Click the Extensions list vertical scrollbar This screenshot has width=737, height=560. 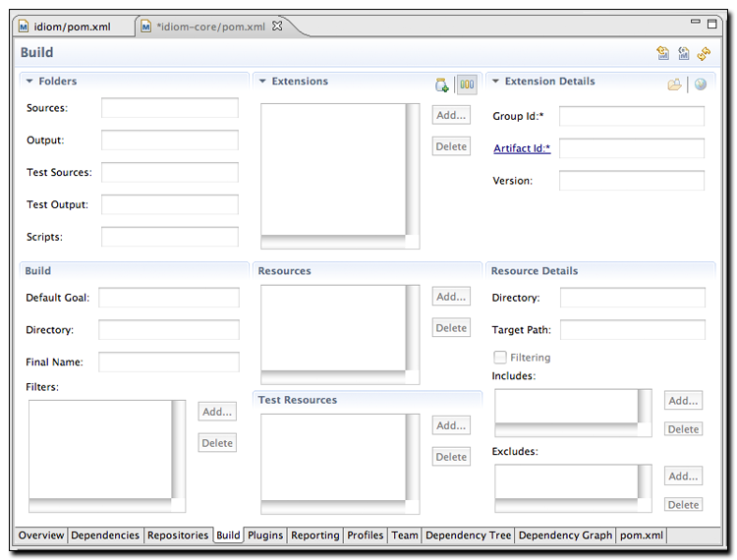(412, 169)
